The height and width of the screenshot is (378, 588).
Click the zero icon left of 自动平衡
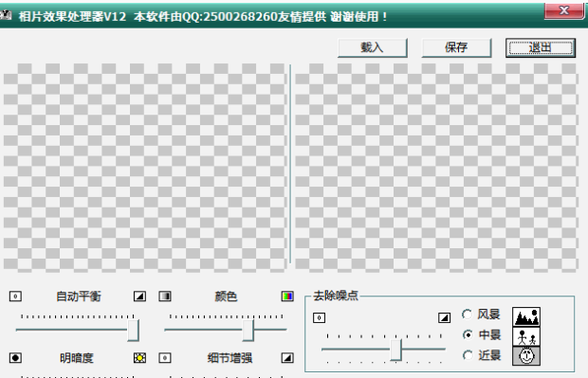pyautogui.click(x=15, y=297)
